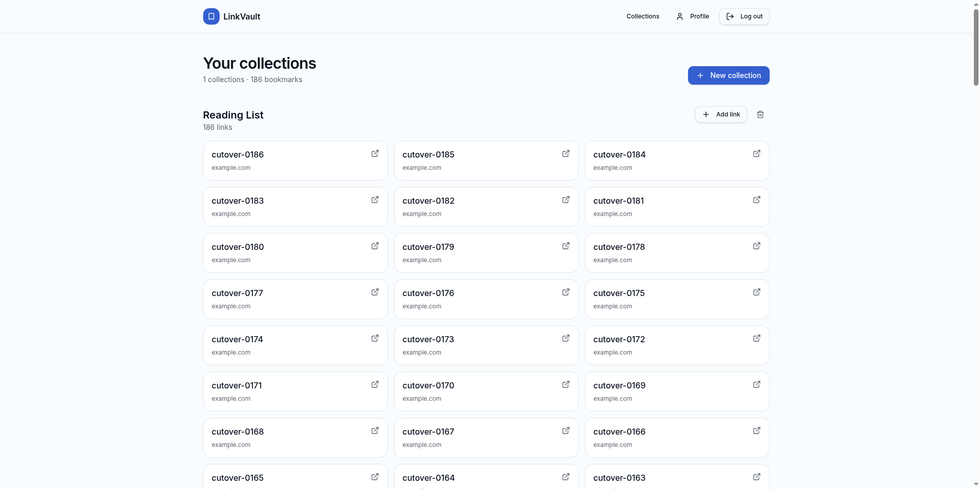Select the cutover-0184 bookmark title

619,154
